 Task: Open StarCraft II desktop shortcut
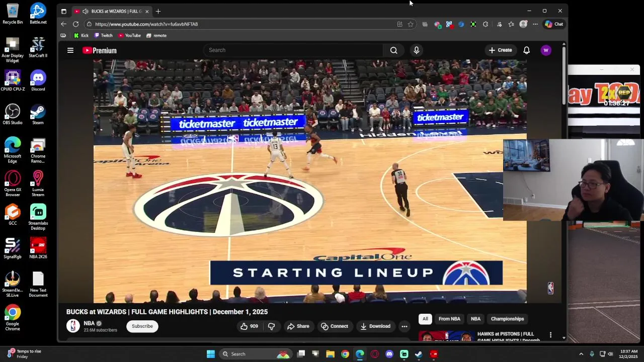click(x=38, y=47)
